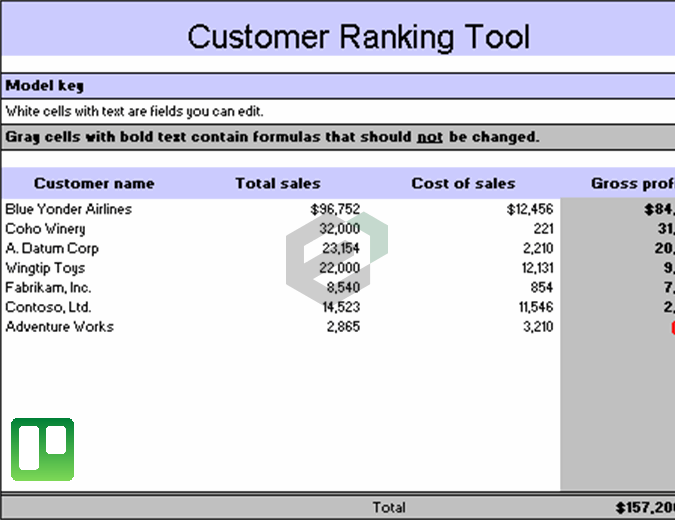Select total sales value 32,000

click(340, 229)
